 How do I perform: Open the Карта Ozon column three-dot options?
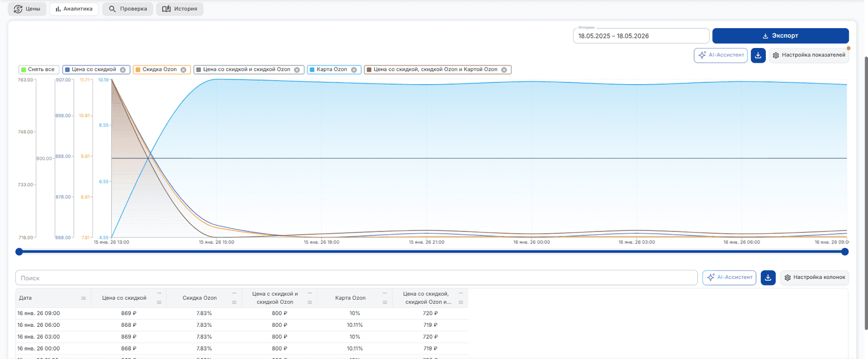385,293
